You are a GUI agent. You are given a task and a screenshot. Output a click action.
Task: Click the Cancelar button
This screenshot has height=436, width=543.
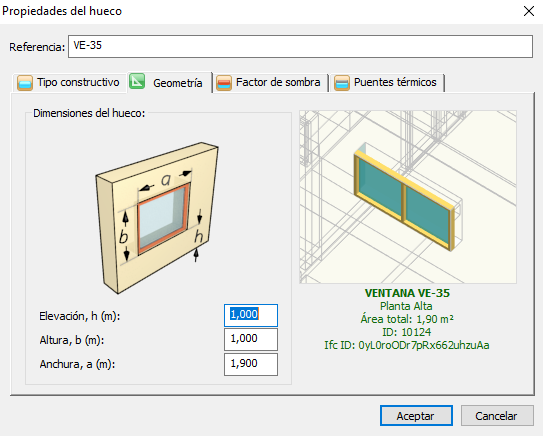pos(497,416)
